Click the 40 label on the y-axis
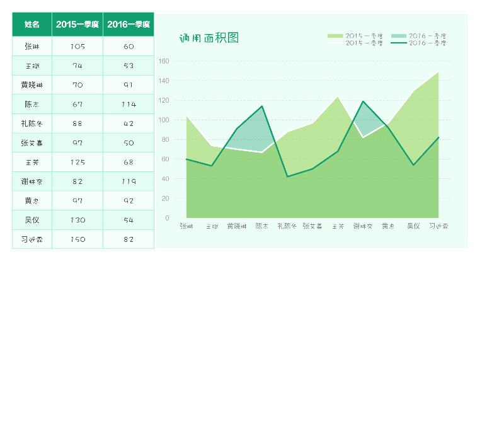Screen dimensions: 504x441 click(165, 179)
